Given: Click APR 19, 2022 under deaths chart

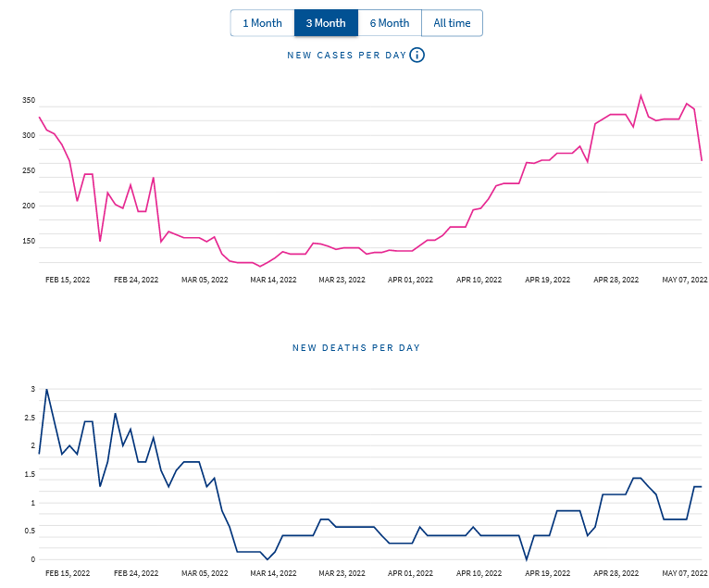Looking at the screenshot, I should pos(548,573).
